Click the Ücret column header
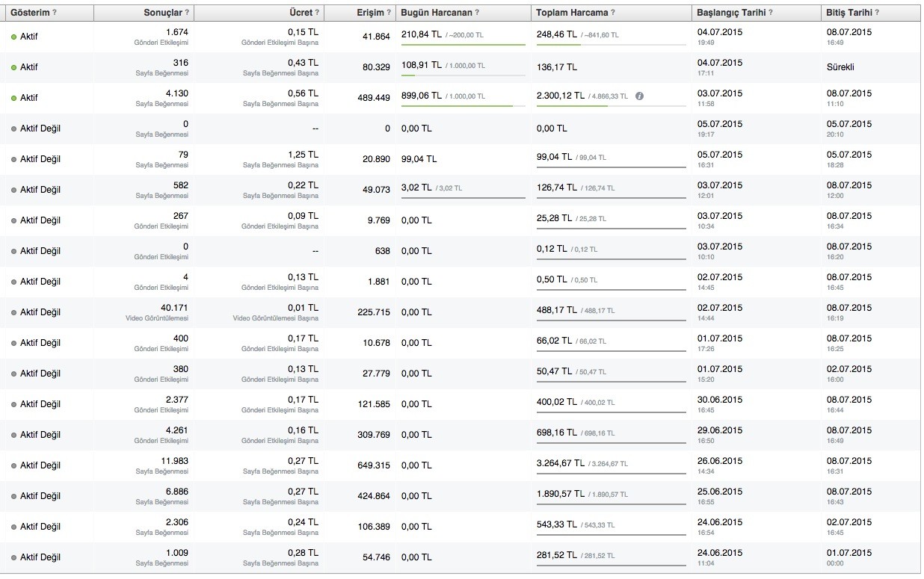This screenshot has height=579, width=924. [x=301, y=13]
